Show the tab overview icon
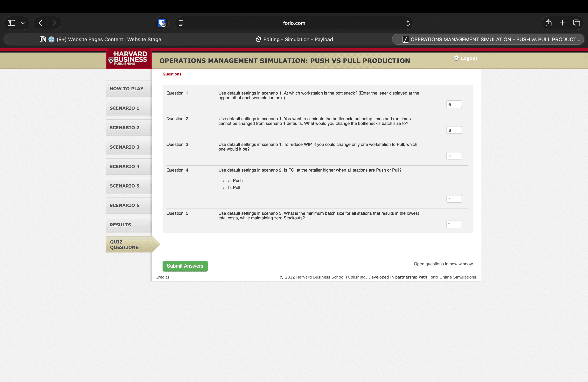 pyautogui.click(x=576, y=23)
